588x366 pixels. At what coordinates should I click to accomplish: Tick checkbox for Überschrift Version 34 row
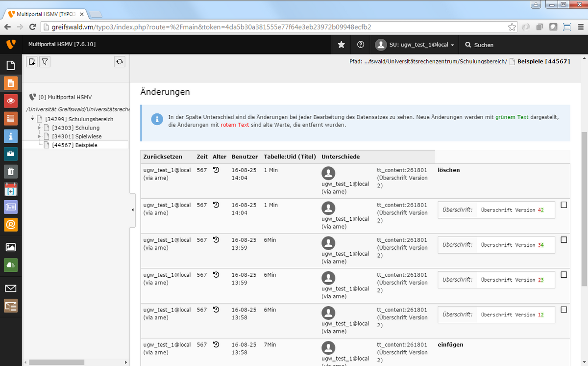pos(563,240)
